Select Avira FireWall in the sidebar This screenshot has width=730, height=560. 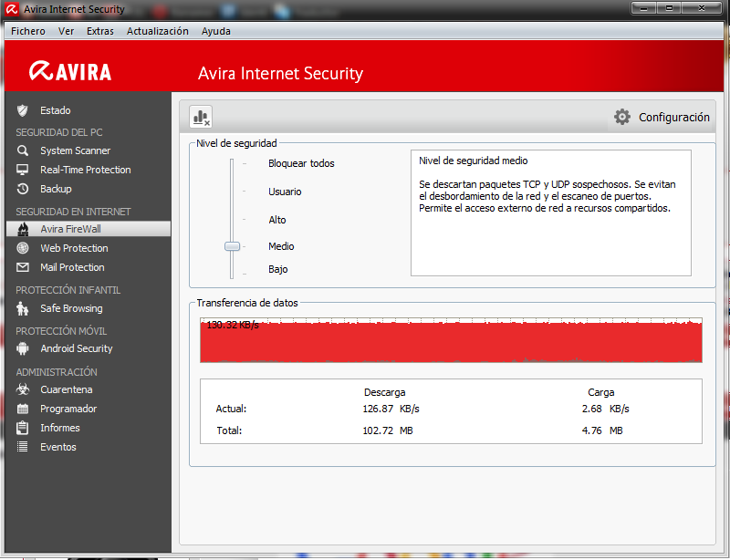[89, 229]
